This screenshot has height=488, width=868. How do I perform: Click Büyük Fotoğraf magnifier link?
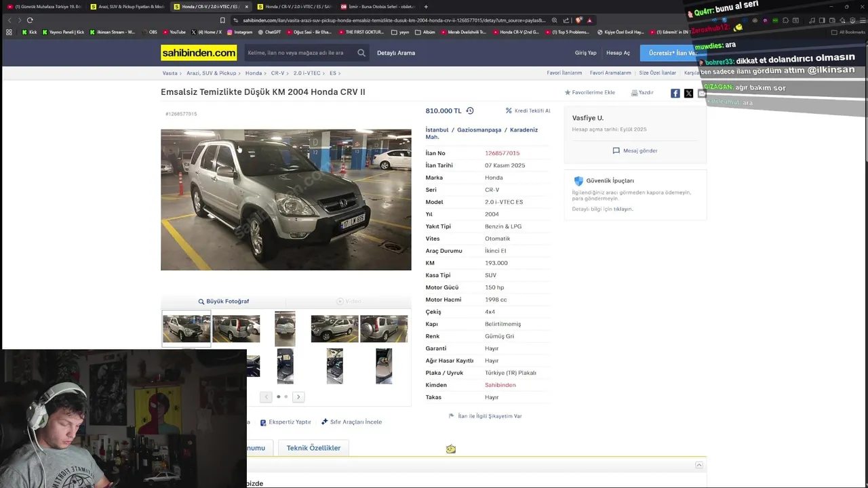[x=223, y=301]
